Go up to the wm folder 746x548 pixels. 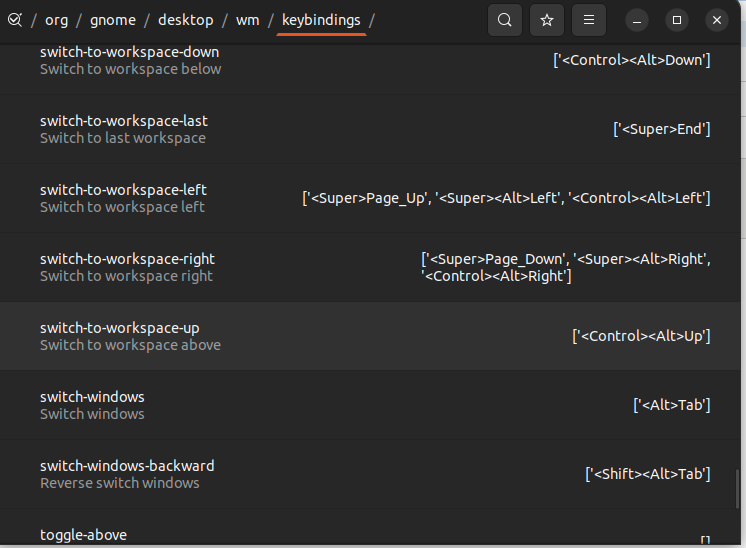pos(247,20)
